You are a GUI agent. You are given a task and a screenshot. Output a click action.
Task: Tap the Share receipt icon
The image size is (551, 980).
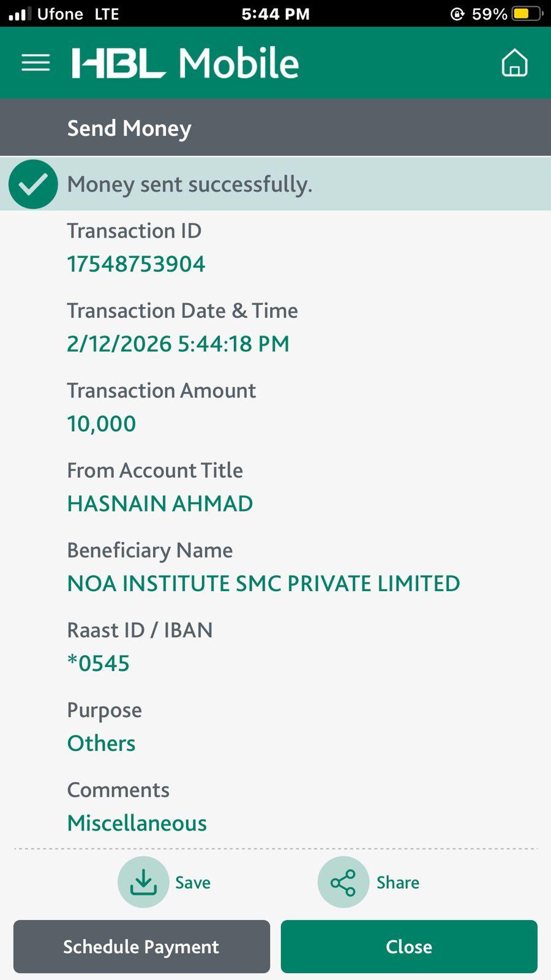(x=343, y=882)
